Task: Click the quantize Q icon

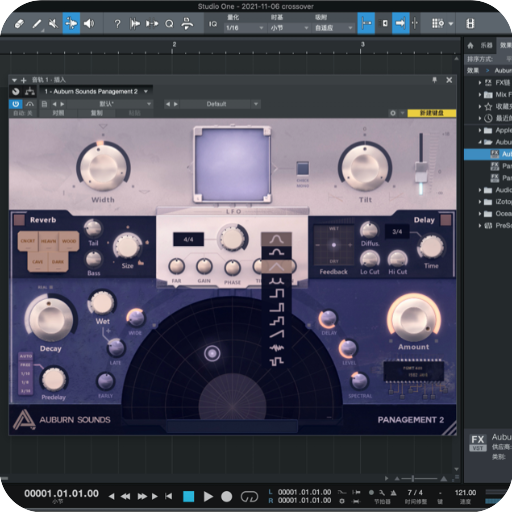Action: [x=169, y=24]
